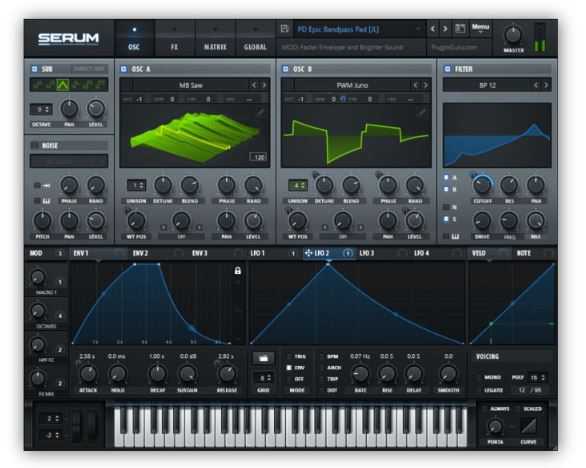Click the OSC A 3D wavetable display

click(x=194, y=135)
